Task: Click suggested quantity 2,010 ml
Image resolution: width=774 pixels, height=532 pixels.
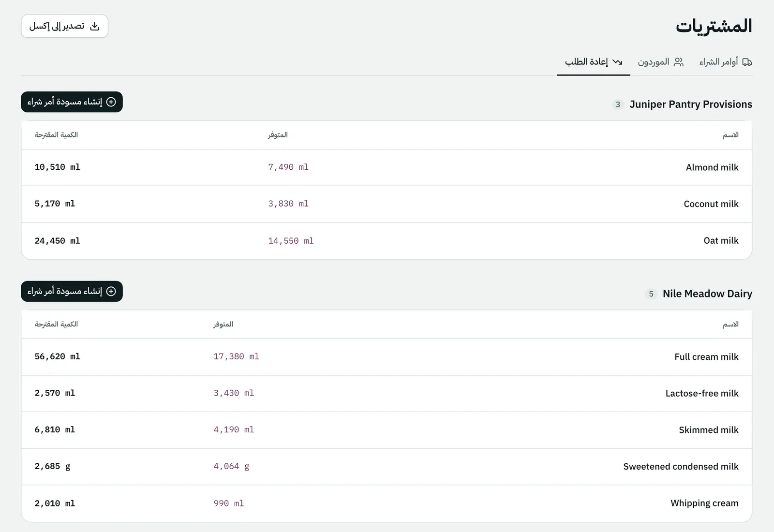Action: 55,504
